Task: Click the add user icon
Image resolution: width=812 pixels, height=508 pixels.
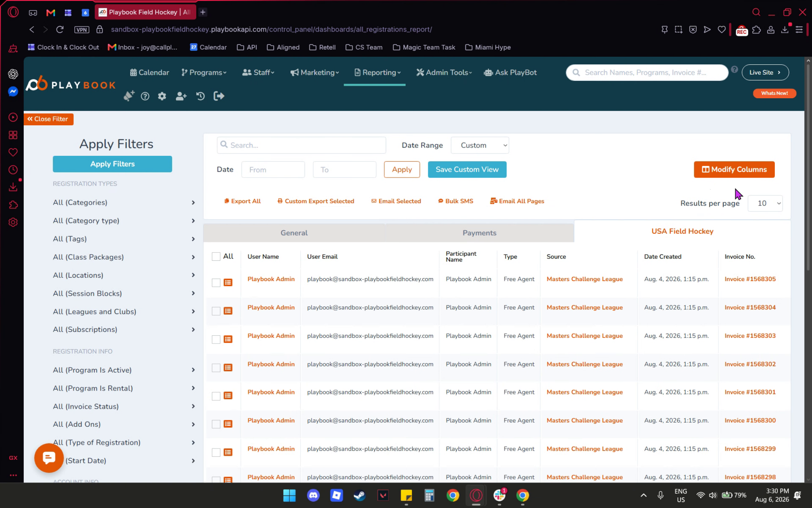Action: [x=181, y=96]
